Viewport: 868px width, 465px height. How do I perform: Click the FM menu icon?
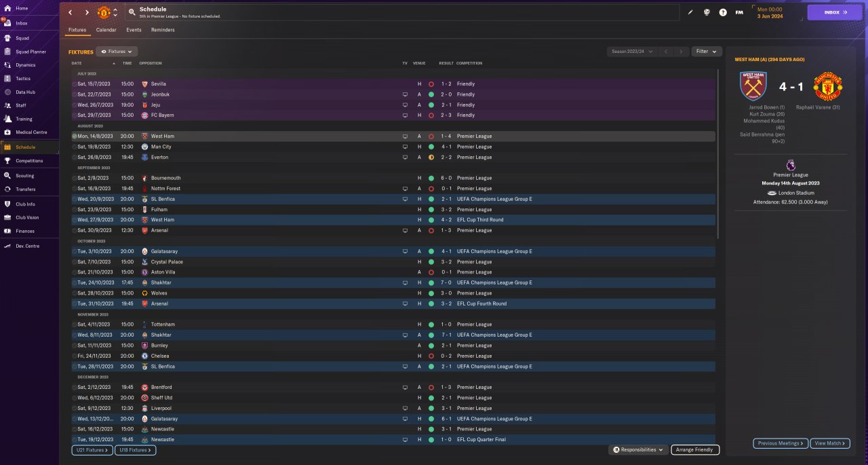click(739, 12)
